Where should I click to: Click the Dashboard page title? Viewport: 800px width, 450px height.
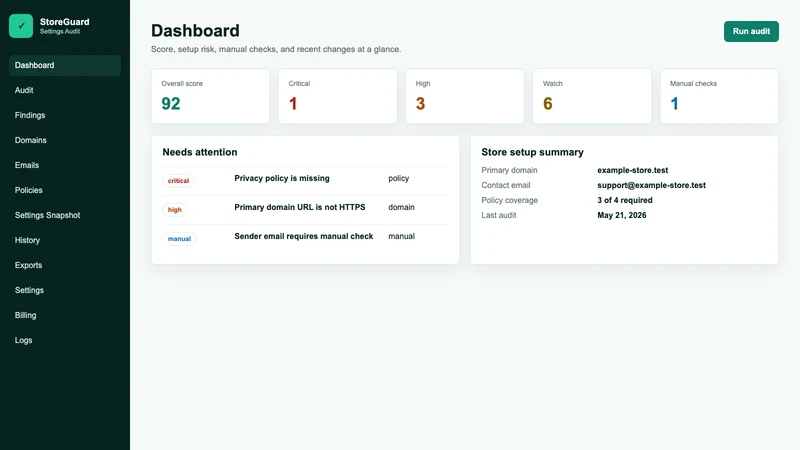tap(195, 31)
